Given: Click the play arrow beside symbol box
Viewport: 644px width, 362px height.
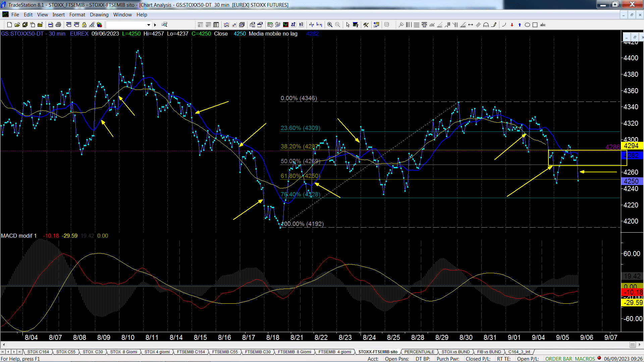Looking at the screenshot, I should pyautogui.click(x=155, y=25).
